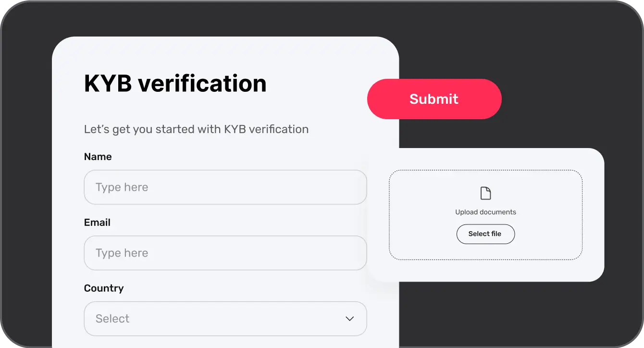
Task: Click the Name field label
Action: 98,157
